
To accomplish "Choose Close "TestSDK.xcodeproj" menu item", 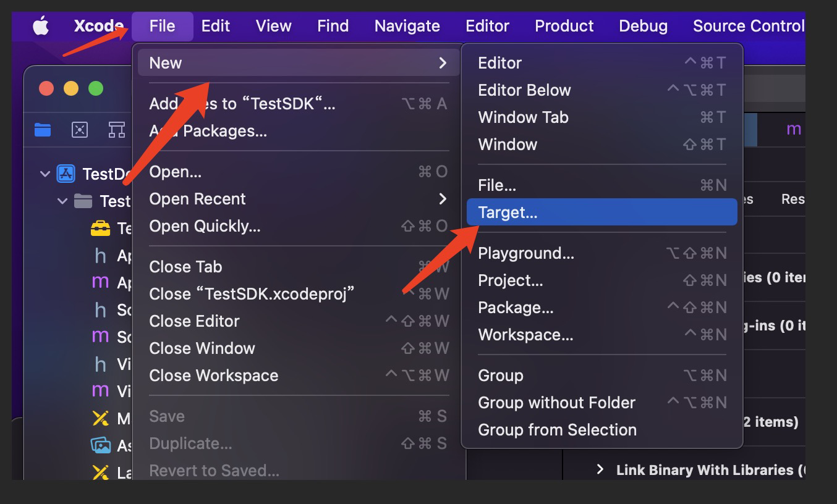I will pyautogui.click(x=299, y=294).
